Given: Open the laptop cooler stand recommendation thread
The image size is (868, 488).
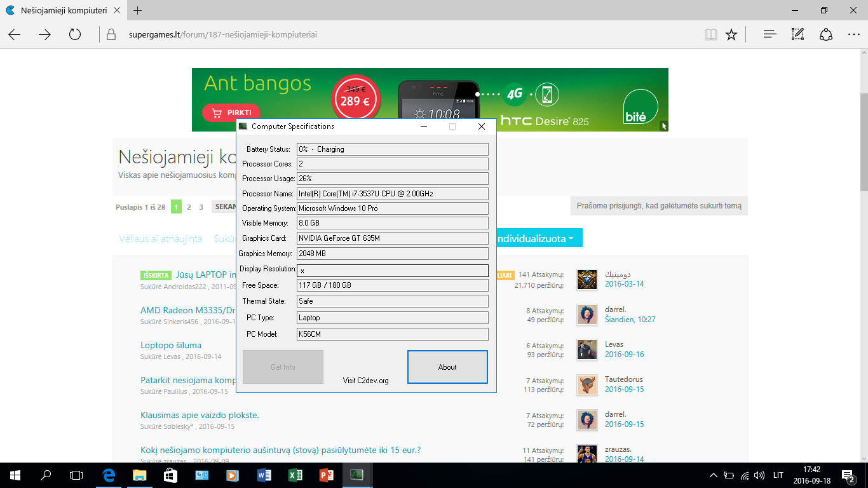Looking at the screenshot, I should pyautogui.click(x=280, y=450).
